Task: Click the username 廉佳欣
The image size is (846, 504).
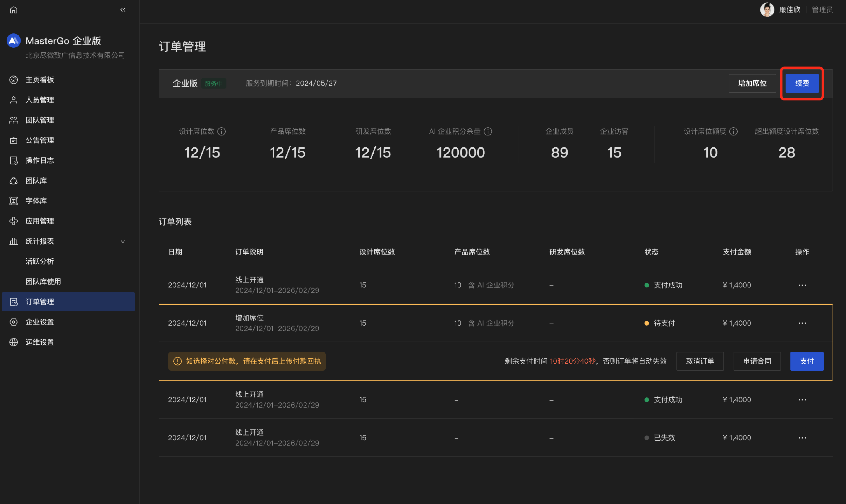Action: coord(789,10)
